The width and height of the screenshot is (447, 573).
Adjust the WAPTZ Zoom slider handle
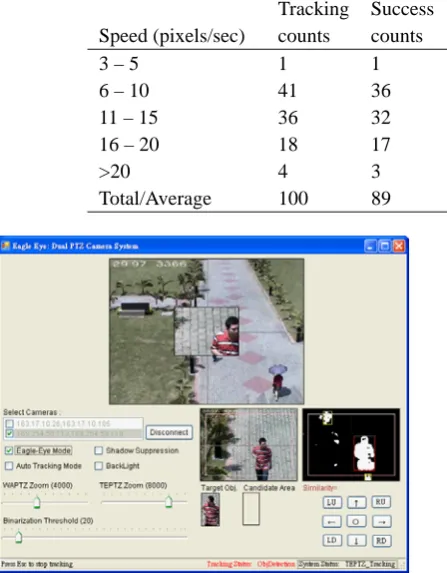tap(37, 502)
